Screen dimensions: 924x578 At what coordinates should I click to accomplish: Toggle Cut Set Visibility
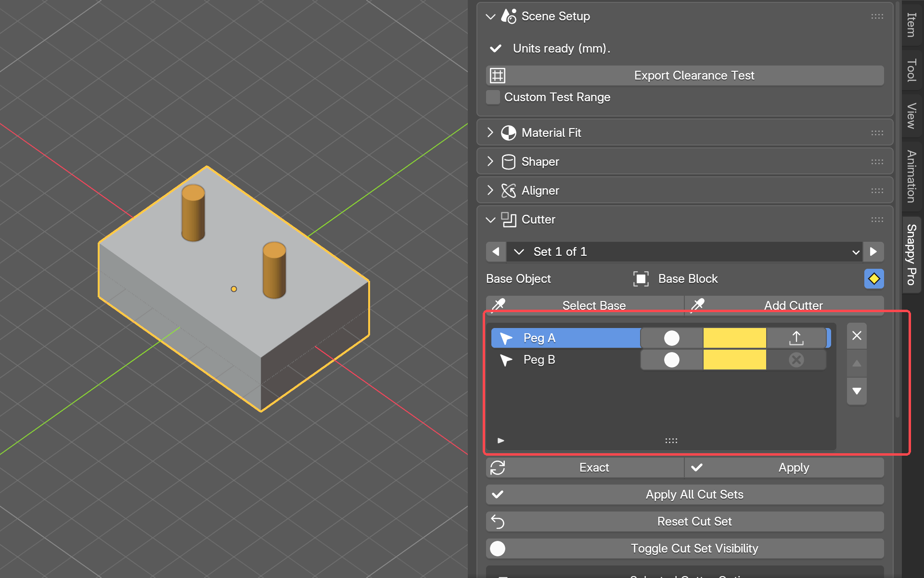pos(685,549)
